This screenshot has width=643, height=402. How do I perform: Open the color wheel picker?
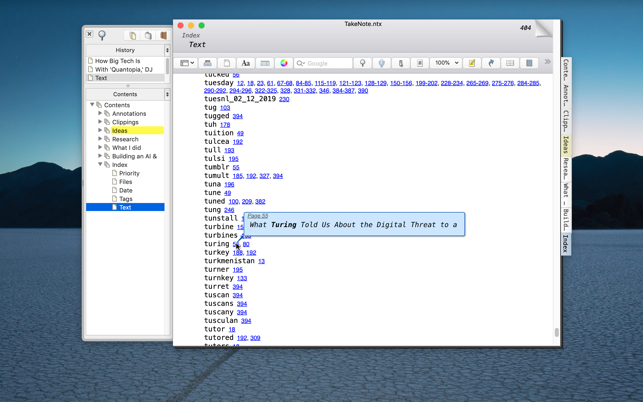point(284,63)
